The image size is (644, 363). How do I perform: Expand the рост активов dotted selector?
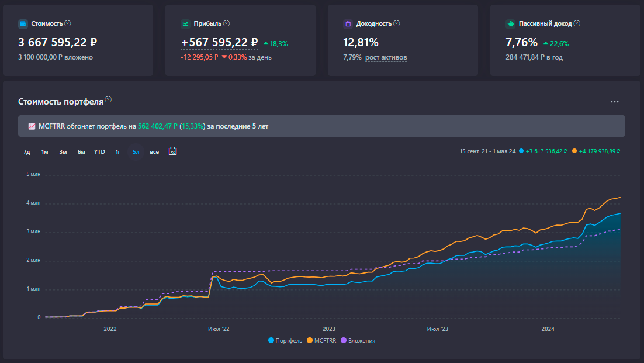point(386,57)
